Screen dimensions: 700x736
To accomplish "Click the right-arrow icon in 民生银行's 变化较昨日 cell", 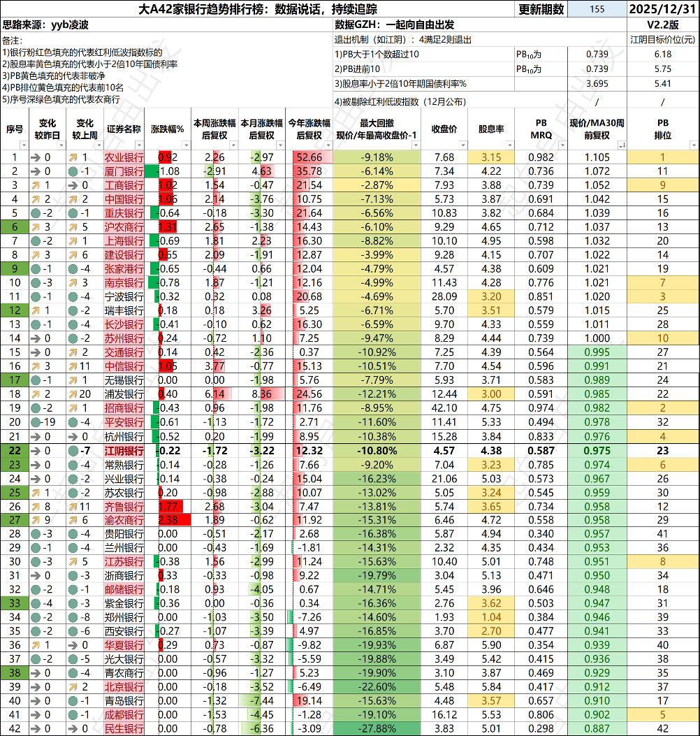I will [36, 729].
